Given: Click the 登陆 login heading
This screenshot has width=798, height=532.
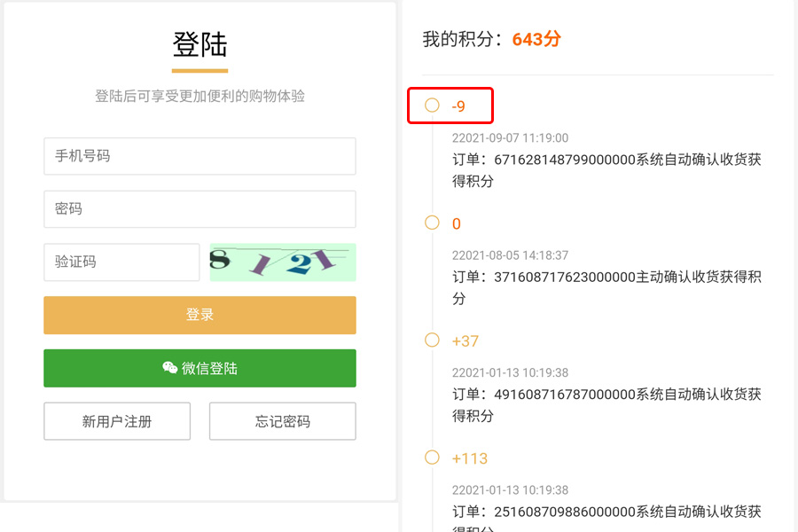Looking at the screenshot, I should 199,43.
